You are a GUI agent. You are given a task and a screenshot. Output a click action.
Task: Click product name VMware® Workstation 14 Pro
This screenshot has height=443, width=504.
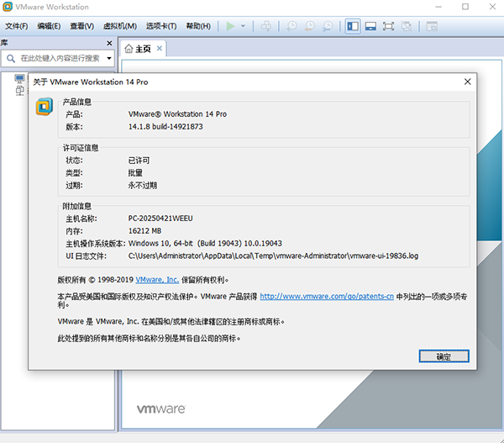click(x=177, y=113)
